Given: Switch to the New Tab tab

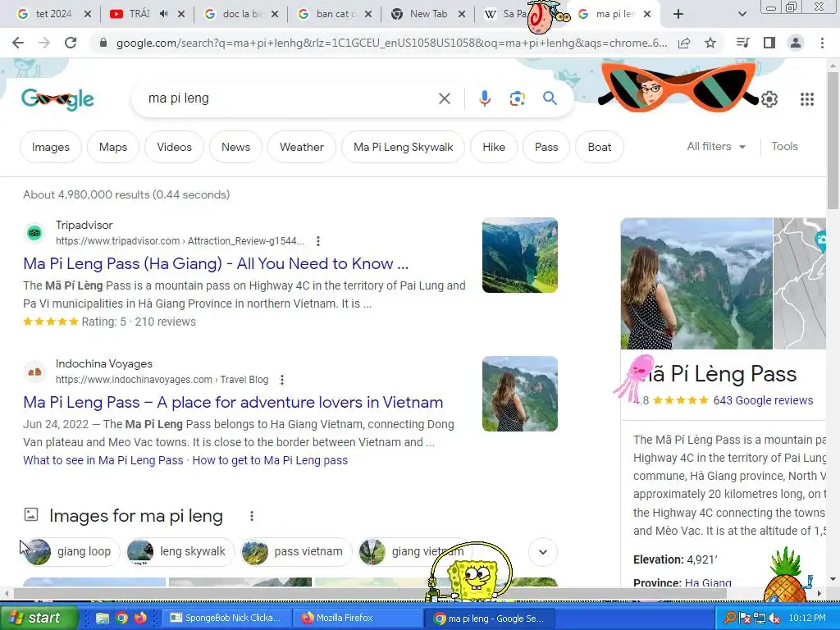Looking at the screenshot, I should tap(427, 14).
